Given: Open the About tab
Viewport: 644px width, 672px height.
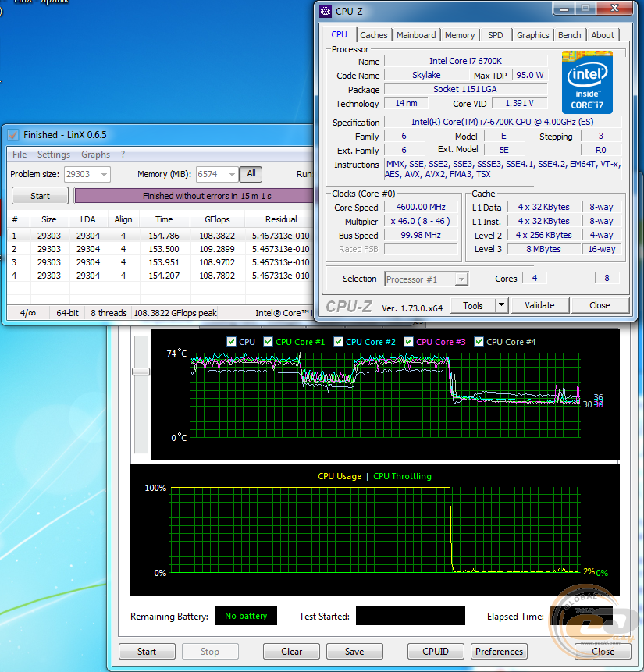Looking at the screenshot, I should (603, 35).
